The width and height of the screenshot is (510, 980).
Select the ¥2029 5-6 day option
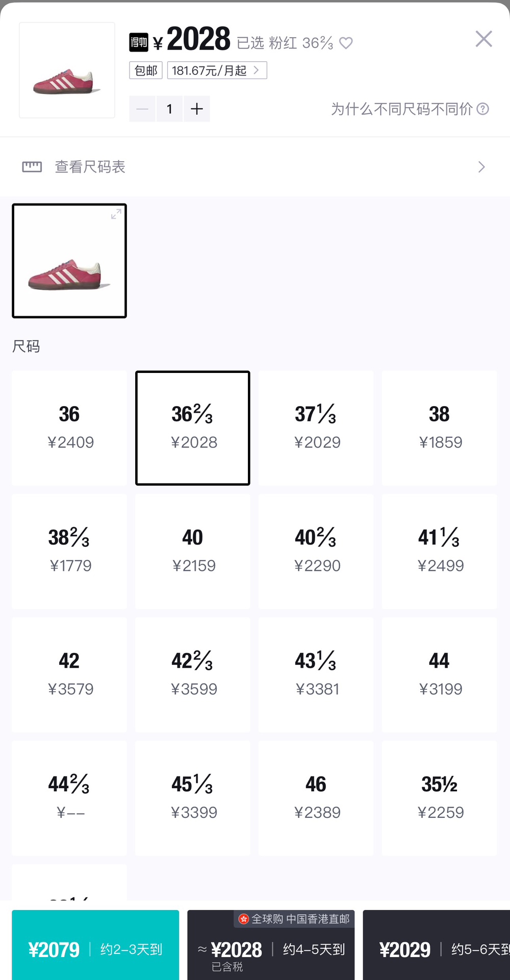point(437,949)
